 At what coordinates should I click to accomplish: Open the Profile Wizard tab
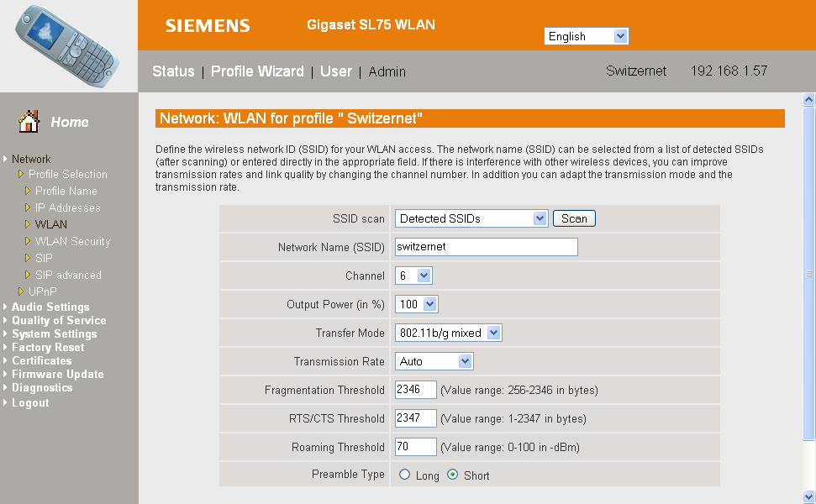[257, 71]
